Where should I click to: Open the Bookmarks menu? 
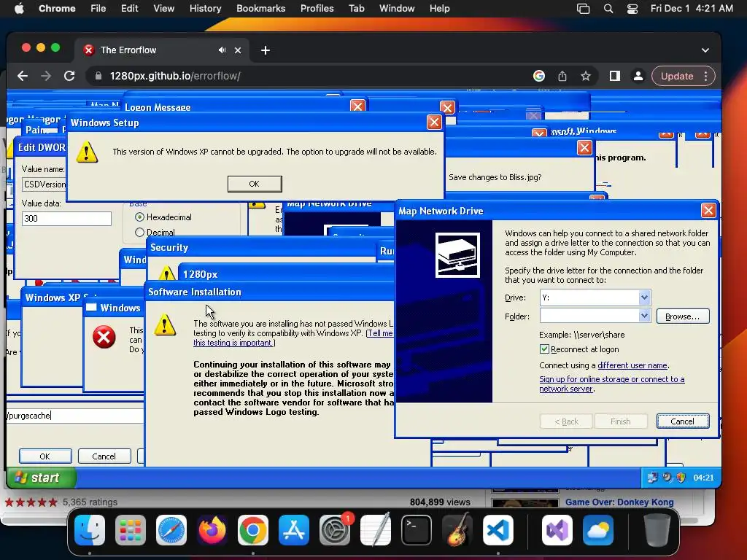click(x=260, y=8)
